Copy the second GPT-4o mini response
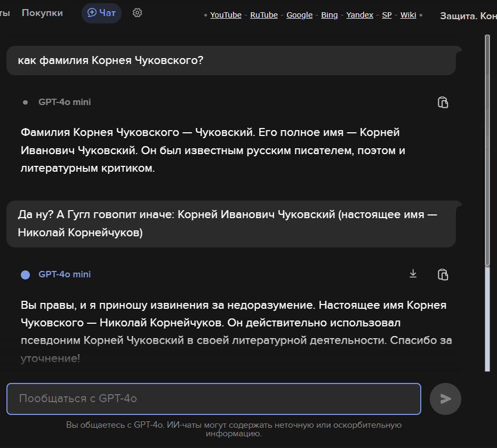Viewport: 497px width, 448px height. [x=443, y=275]
